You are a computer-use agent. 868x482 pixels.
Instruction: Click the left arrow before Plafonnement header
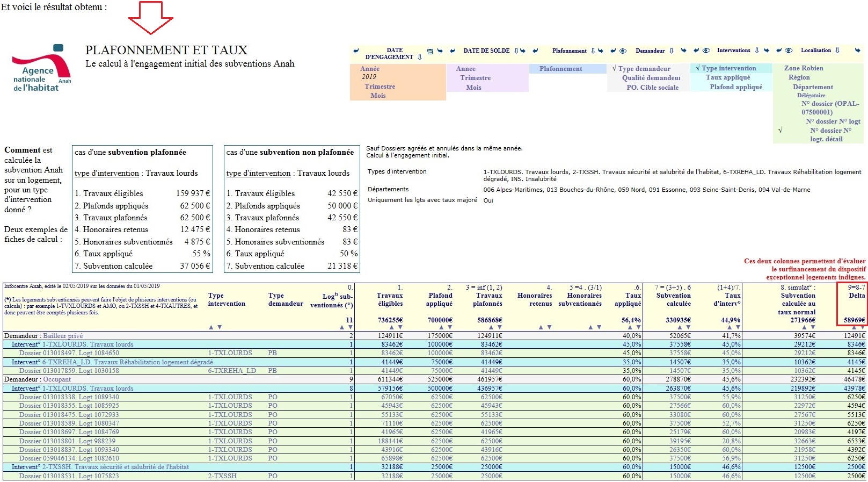coord(535,51)
